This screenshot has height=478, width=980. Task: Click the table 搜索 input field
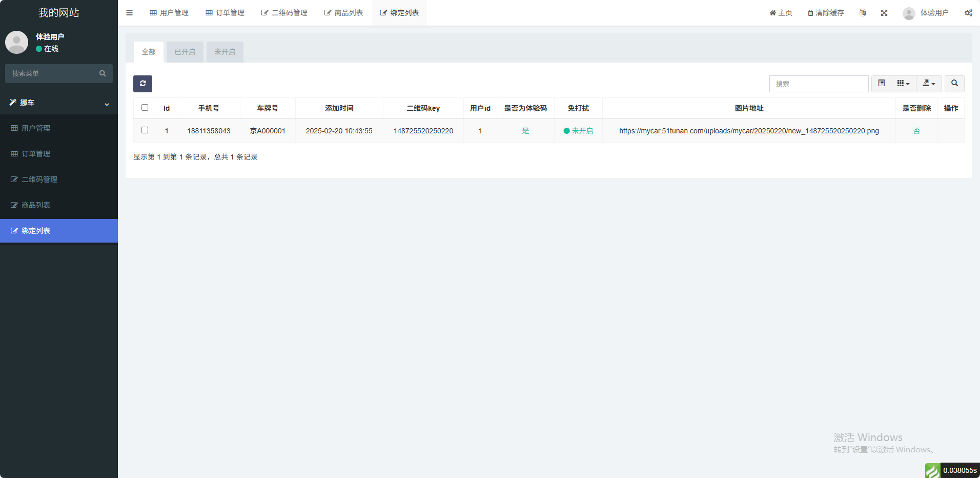819,84
